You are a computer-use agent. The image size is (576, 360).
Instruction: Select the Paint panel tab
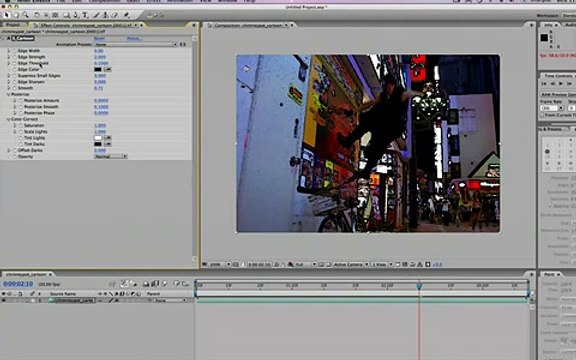pos(550,274)
